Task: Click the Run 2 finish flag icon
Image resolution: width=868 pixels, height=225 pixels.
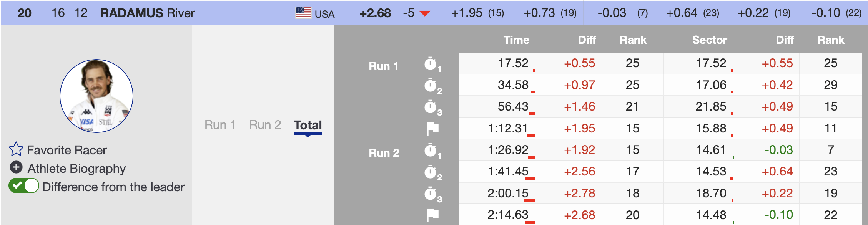Action: [x=432, y=215]
